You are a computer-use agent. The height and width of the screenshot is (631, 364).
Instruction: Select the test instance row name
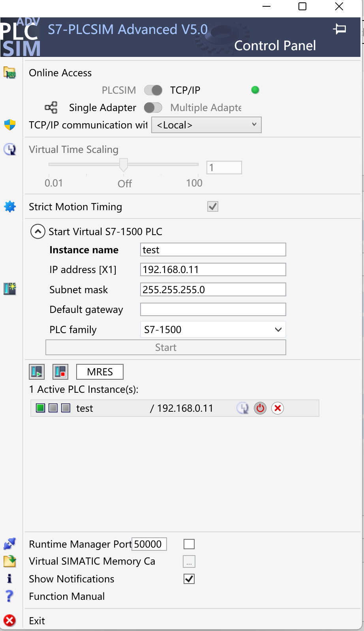(x=84, y=408)
